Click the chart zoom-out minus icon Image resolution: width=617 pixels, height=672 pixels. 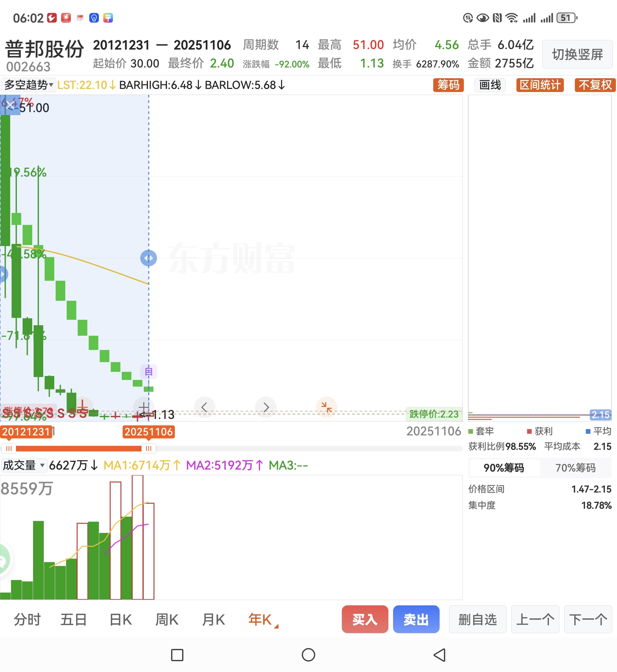(x=82, y=407)
